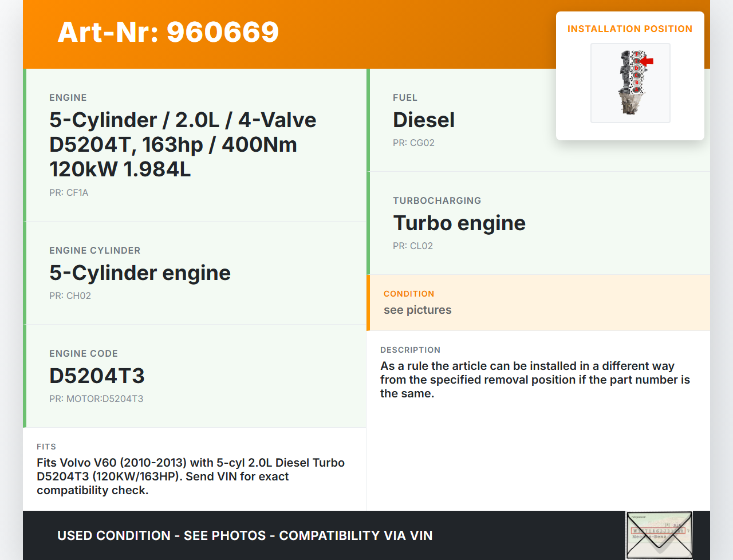
Task: Click the PR: CG02 code
Action: pyautogui.click(x=413, y=143)
